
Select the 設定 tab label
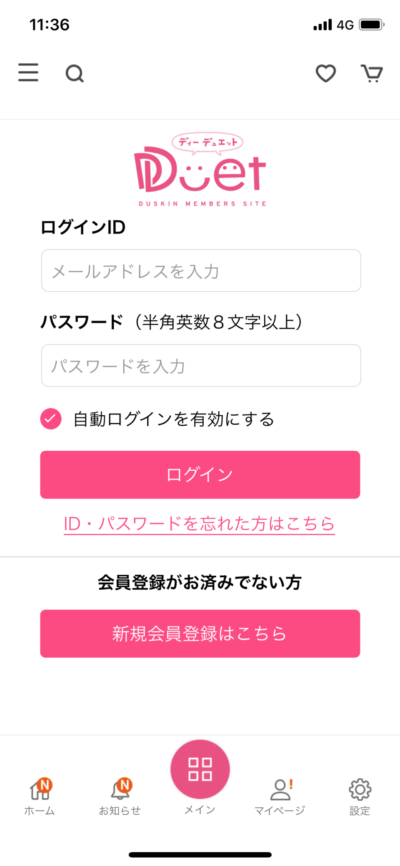360,811
